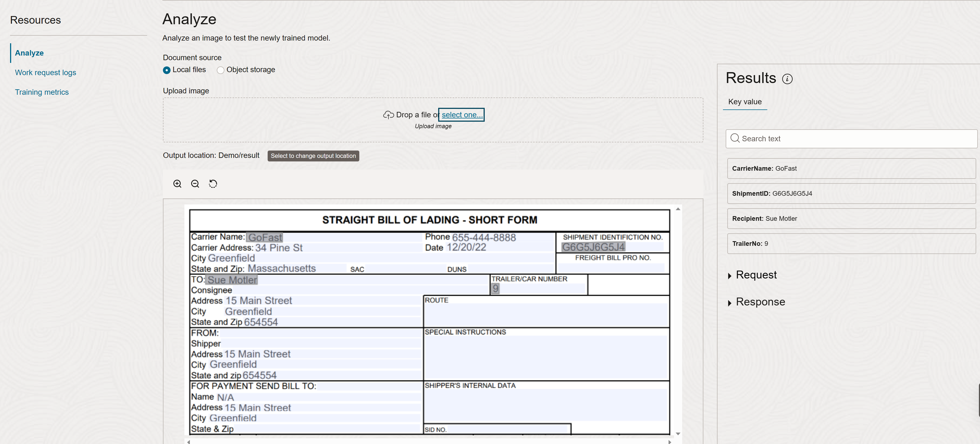Click the 'select one...' upload link

tap(462, 115)
